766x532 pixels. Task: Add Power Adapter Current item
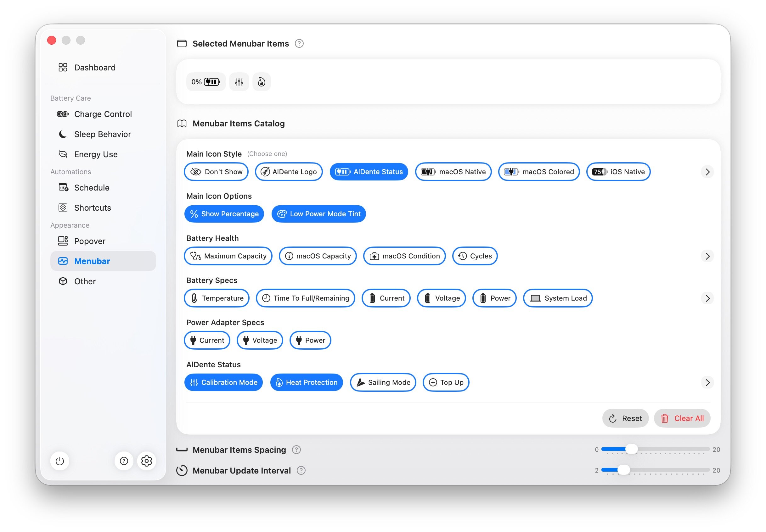[207, 340]
